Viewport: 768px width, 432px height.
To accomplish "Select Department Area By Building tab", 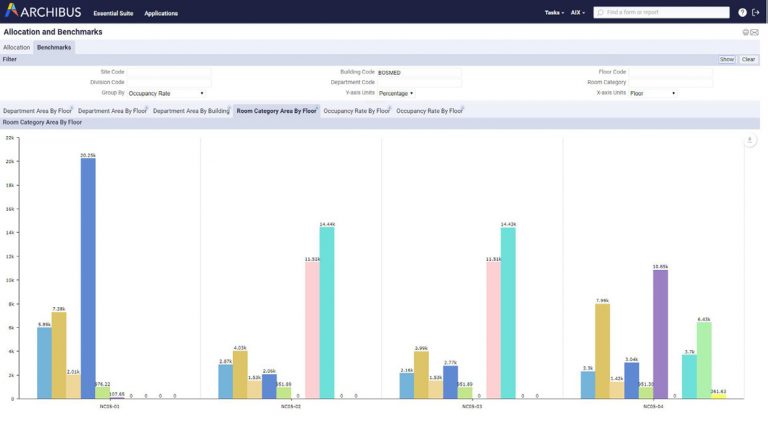I will [191, 111].
